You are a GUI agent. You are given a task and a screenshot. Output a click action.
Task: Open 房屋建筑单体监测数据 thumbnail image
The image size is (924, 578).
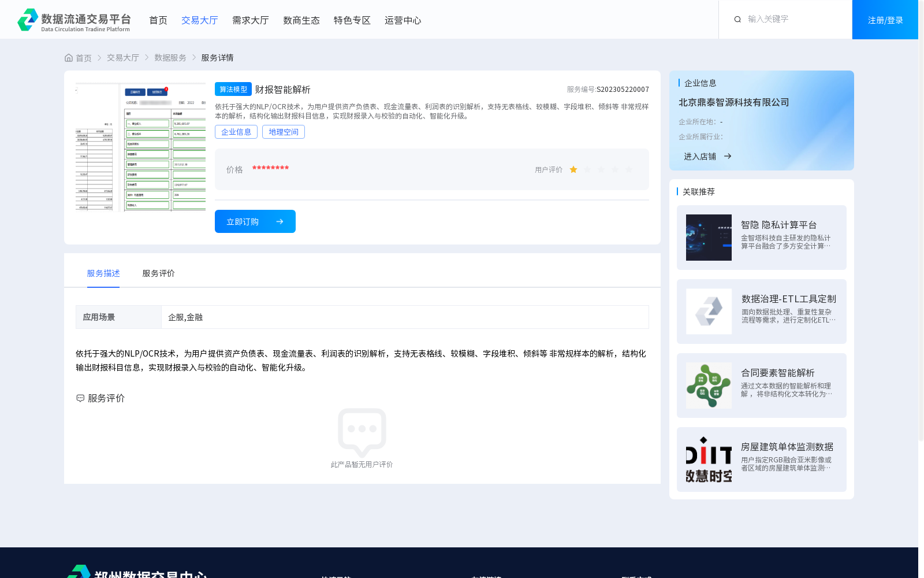click(x=709, y=460)
